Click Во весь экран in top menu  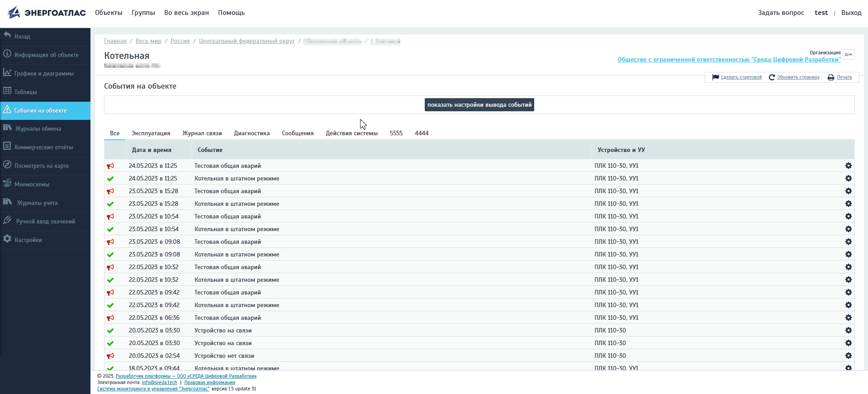pos(186,13)
